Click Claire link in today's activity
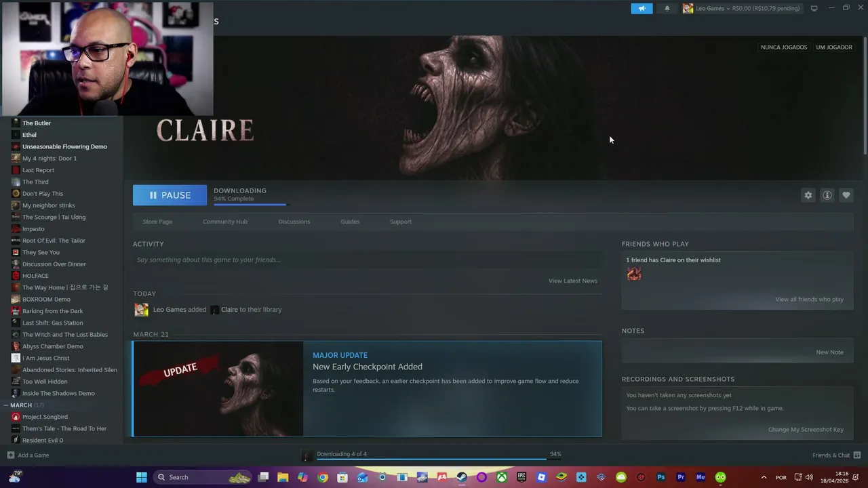This screenshot has height=488, width=868. click(229, 310)
